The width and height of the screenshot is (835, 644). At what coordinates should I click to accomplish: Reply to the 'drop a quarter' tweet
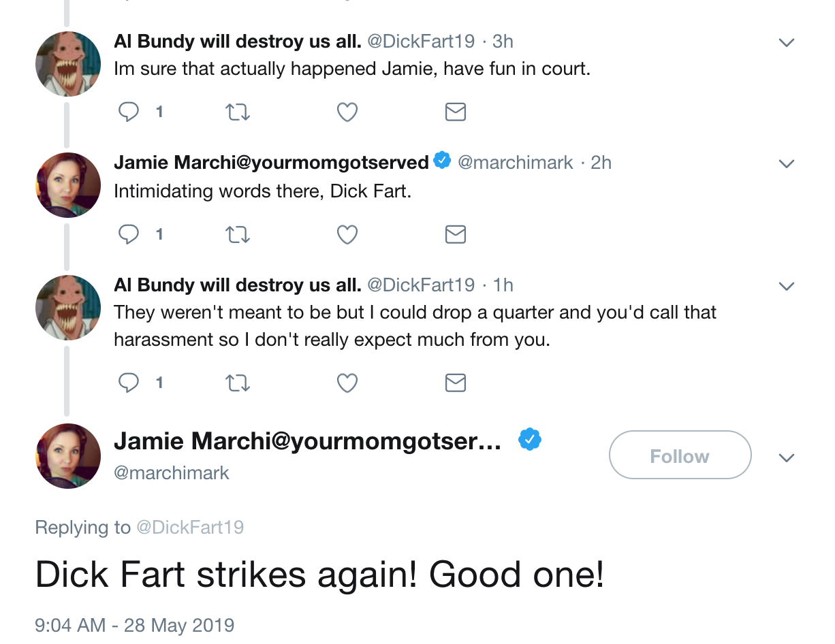[129, 383]
